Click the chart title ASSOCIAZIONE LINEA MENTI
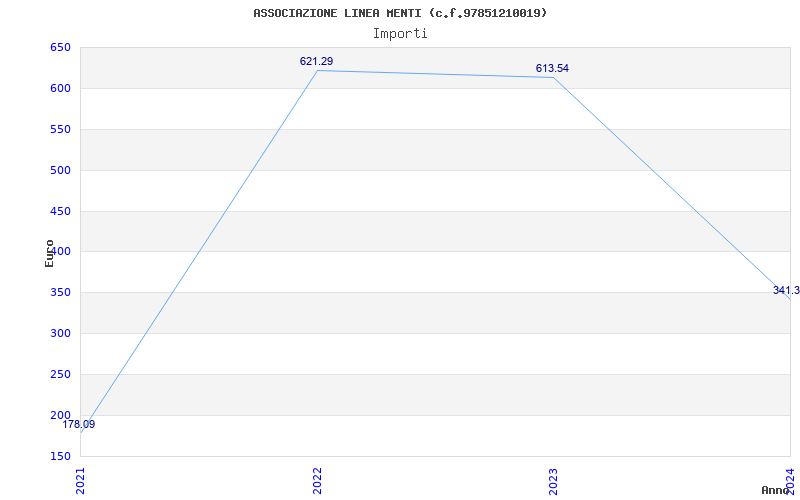 click(x=400, y=13)
